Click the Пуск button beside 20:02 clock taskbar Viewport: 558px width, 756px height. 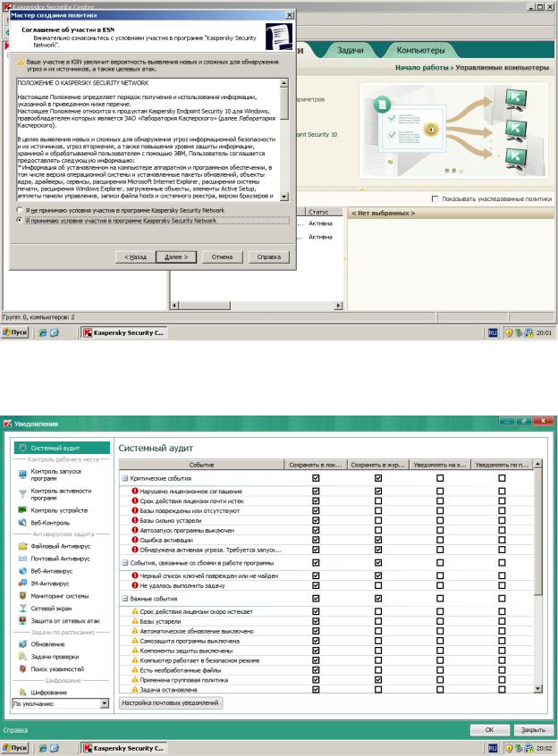(15, 748)
